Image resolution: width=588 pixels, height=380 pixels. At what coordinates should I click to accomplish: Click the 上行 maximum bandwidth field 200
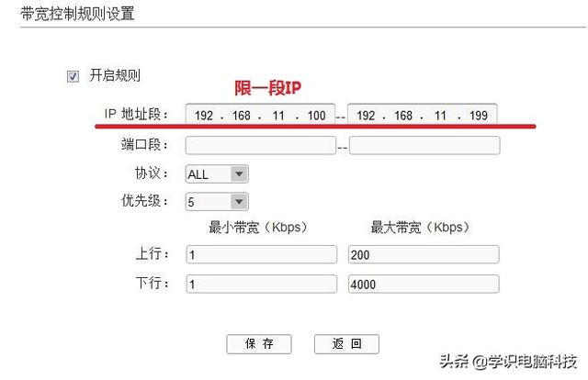pos(424,255)
